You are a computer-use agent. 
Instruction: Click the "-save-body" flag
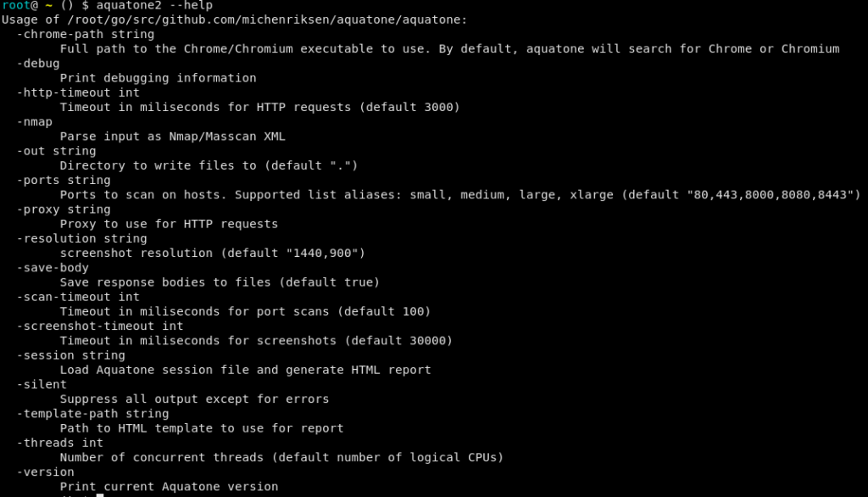[x=53, y=268]
